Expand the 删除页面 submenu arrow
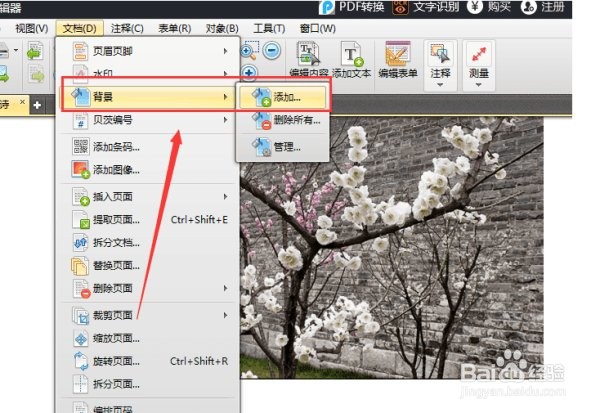The width and height of the screenshot is (600, 413). click(x=226, y=288)
